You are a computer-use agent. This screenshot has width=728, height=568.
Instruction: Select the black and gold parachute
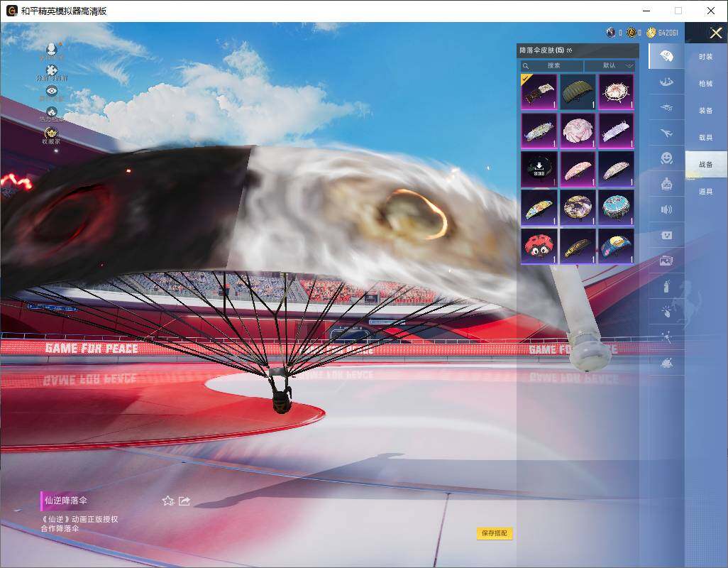click(578, 246)
